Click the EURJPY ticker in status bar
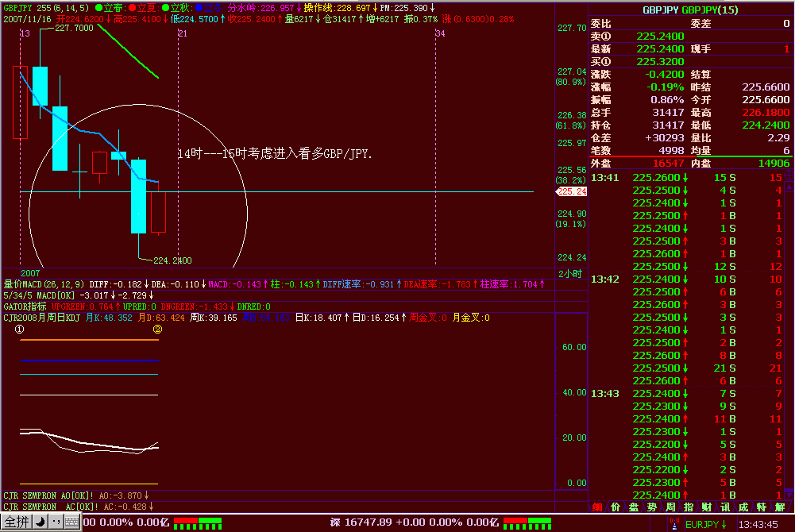 706,524
